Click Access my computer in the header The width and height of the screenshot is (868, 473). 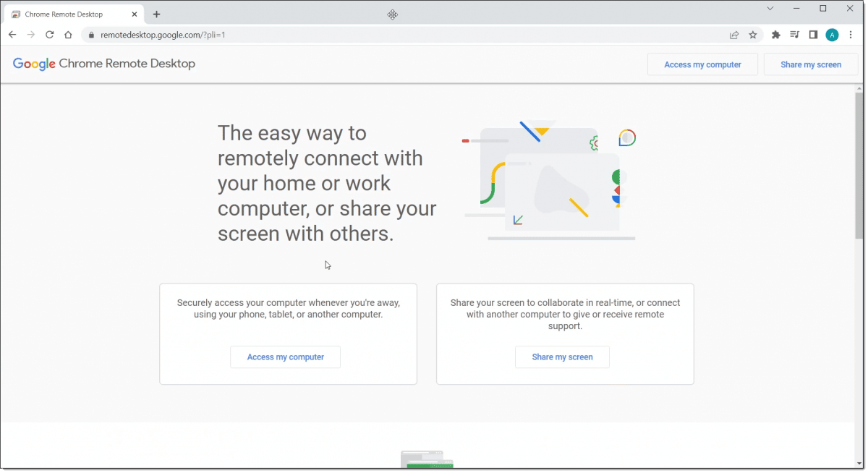[x=702, y=64]
